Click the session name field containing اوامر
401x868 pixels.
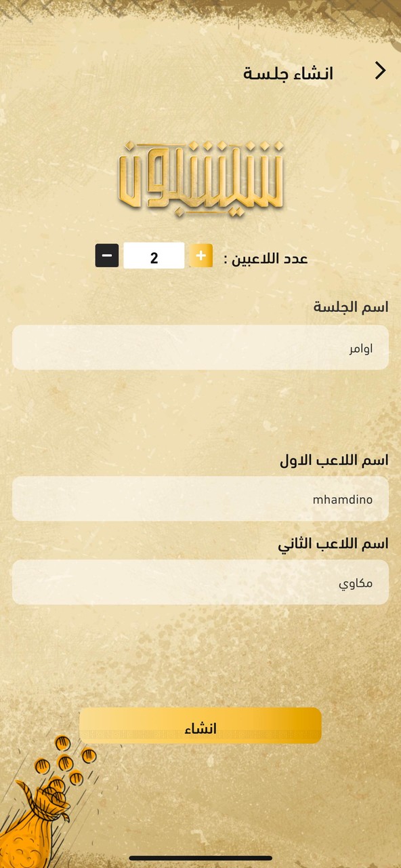[200, 347]
